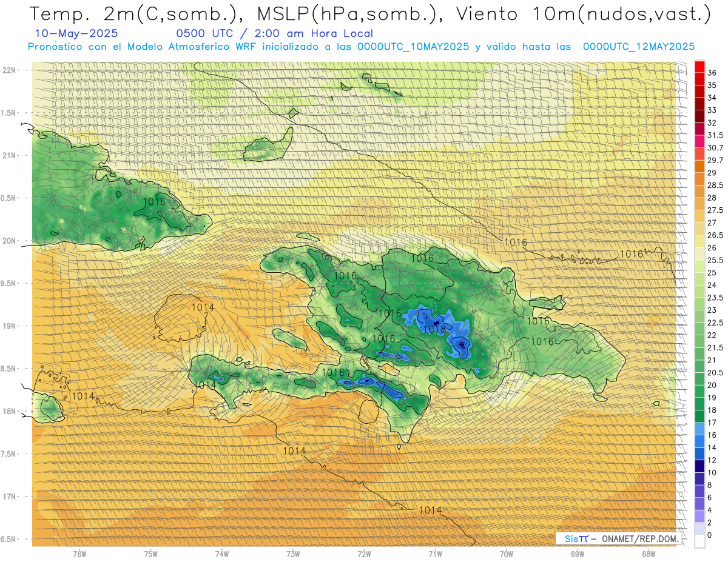
Task: Select the legend value '14'
Action: tap(712, 447)
